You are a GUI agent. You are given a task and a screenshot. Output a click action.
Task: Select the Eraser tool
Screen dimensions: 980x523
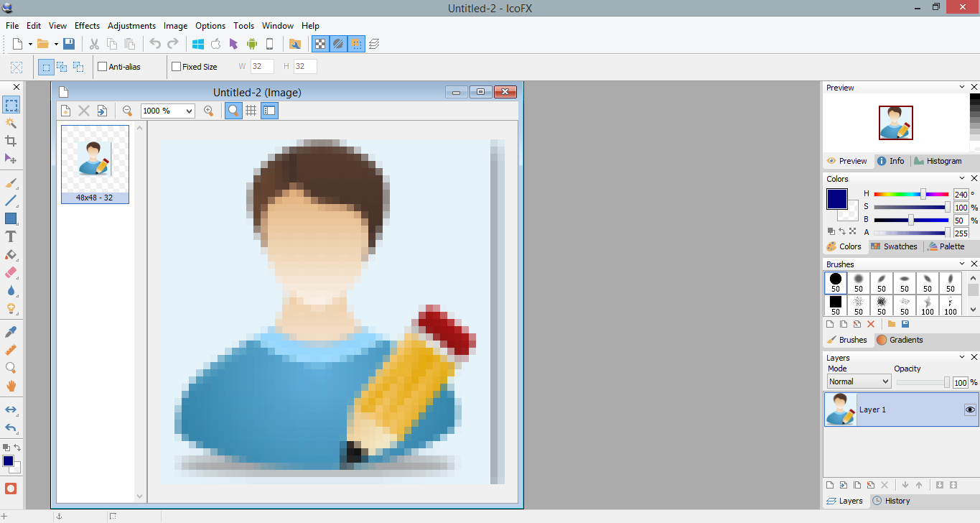[11, 272]
